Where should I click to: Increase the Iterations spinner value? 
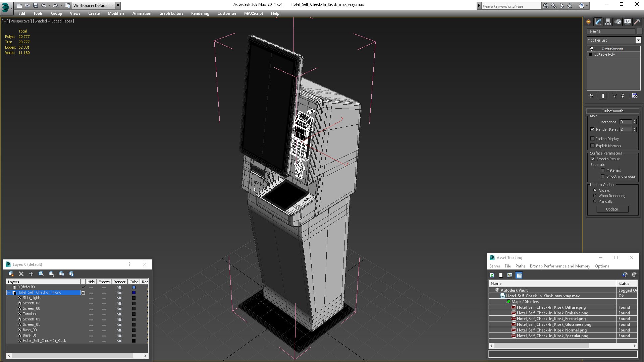pyautogui.click(x=635, y=121)
